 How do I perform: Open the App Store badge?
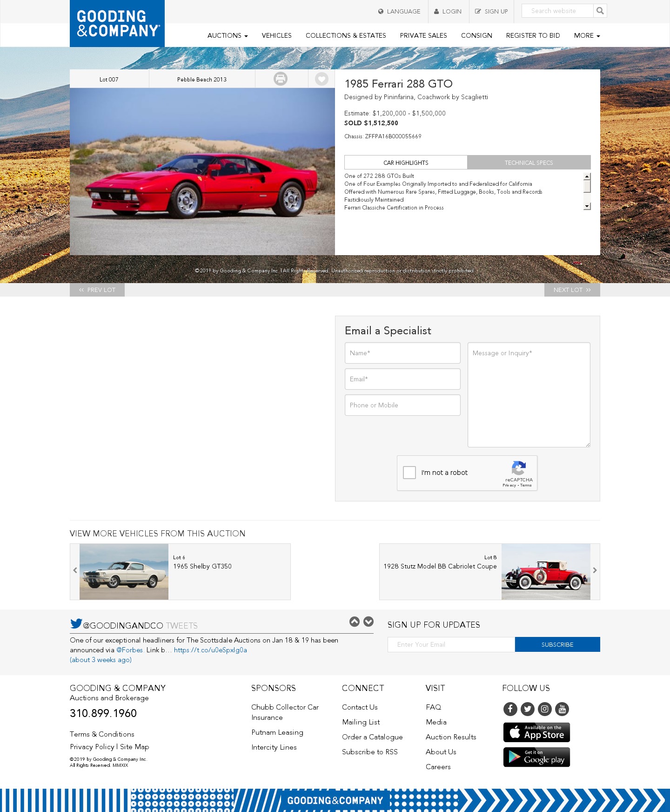(537, 732)
